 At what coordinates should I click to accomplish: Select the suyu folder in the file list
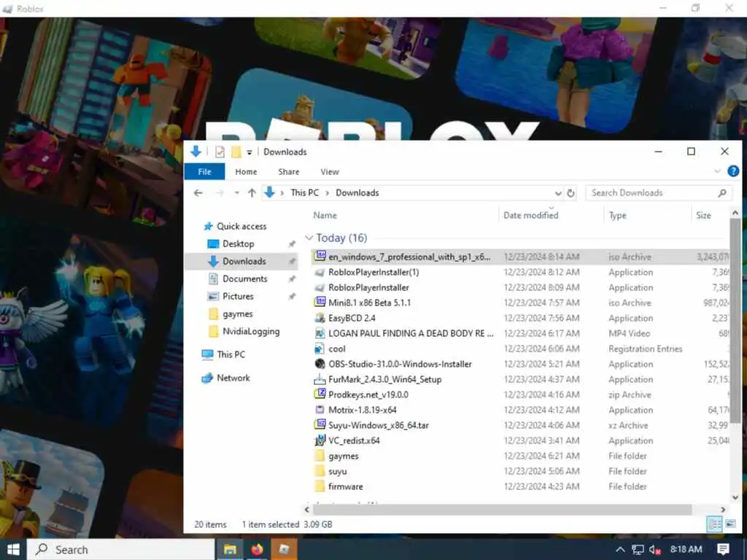click(x=320, y=472)
